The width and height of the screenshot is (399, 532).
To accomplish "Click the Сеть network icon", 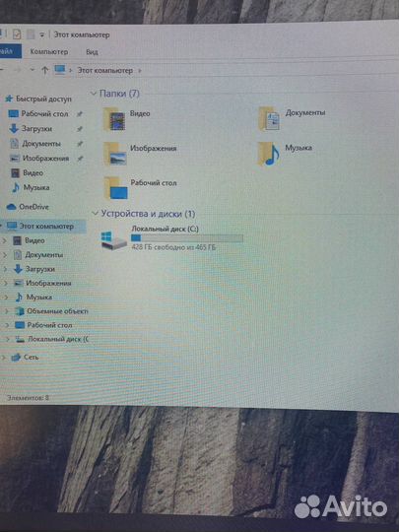I will tap(16, 357).
